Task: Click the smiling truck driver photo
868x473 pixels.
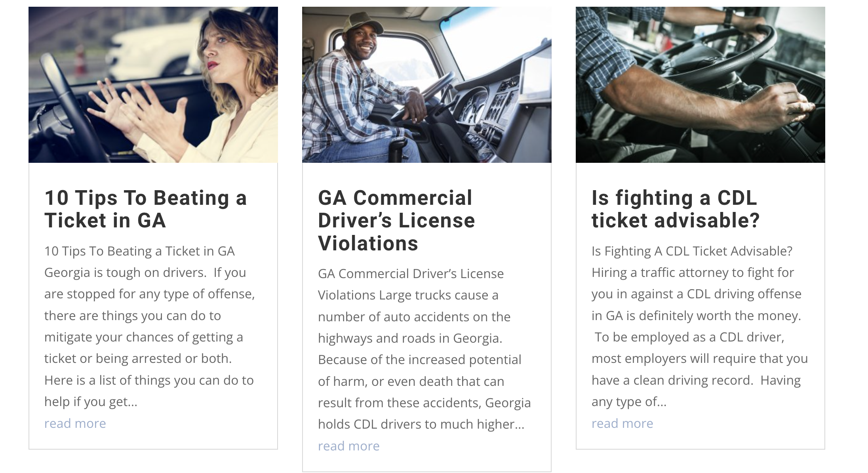Action: tap(426, 84)
